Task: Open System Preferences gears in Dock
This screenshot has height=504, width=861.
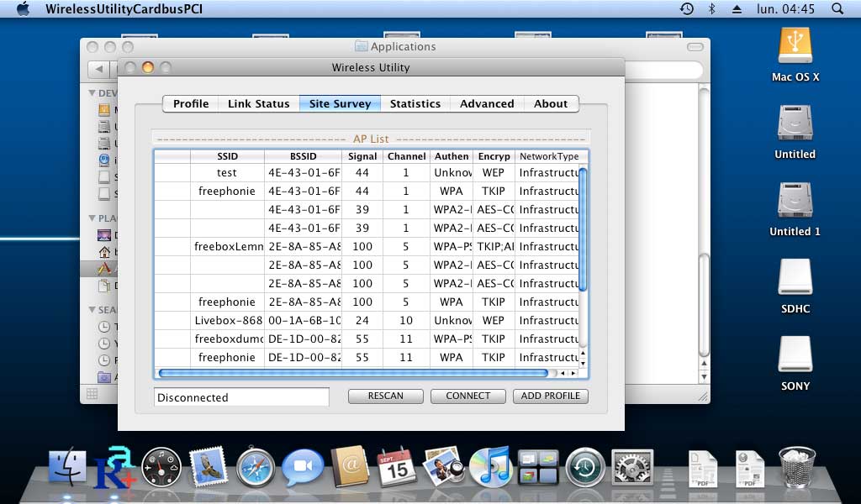Action: point(632,468)
